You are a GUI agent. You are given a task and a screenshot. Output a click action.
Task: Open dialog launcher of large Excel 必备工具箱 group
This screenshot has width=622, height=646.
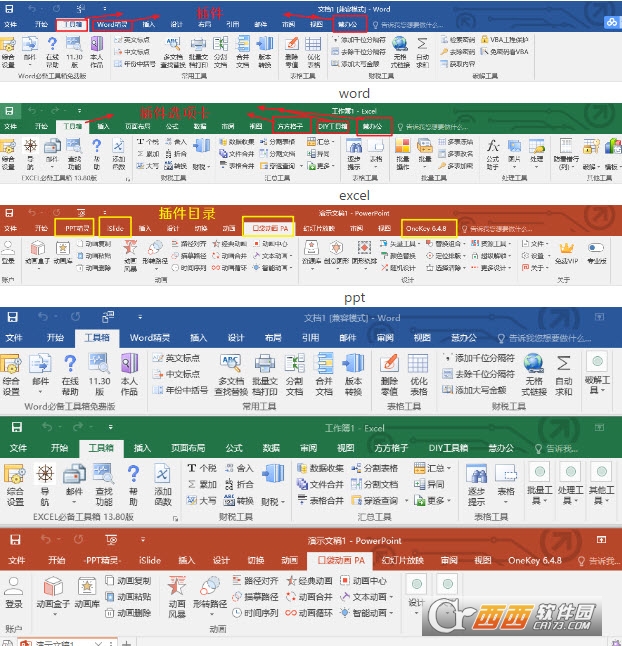(175, 518)
